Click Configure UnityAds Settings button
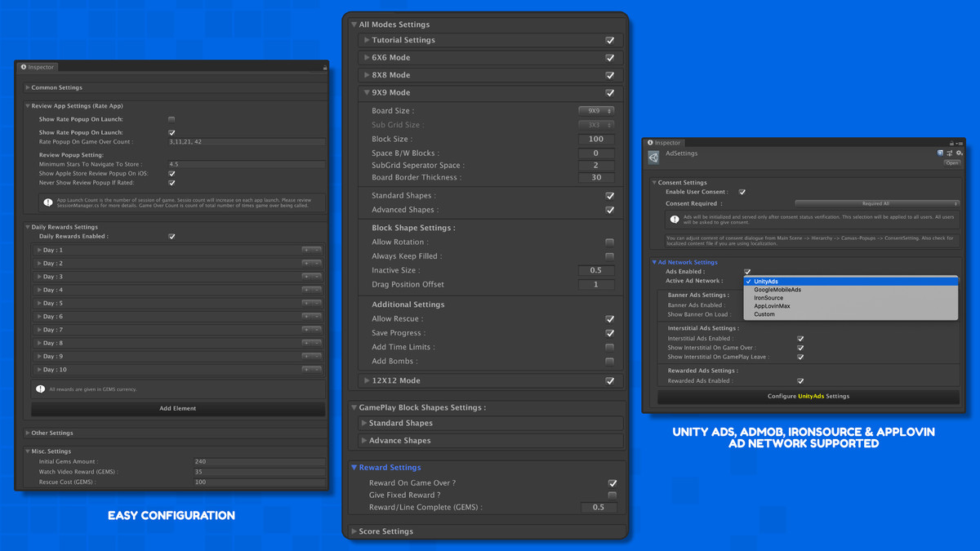 tap(808, 396)
